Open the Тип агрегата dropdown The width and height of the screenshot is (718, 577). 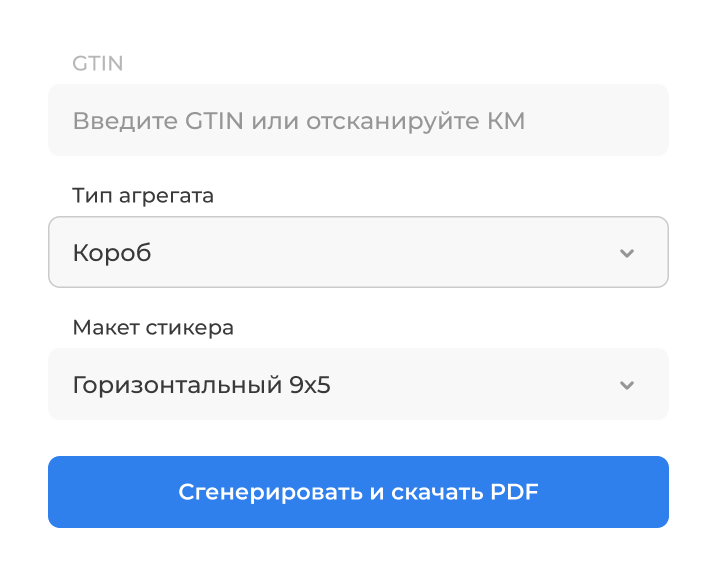click(x=358, y=252)
